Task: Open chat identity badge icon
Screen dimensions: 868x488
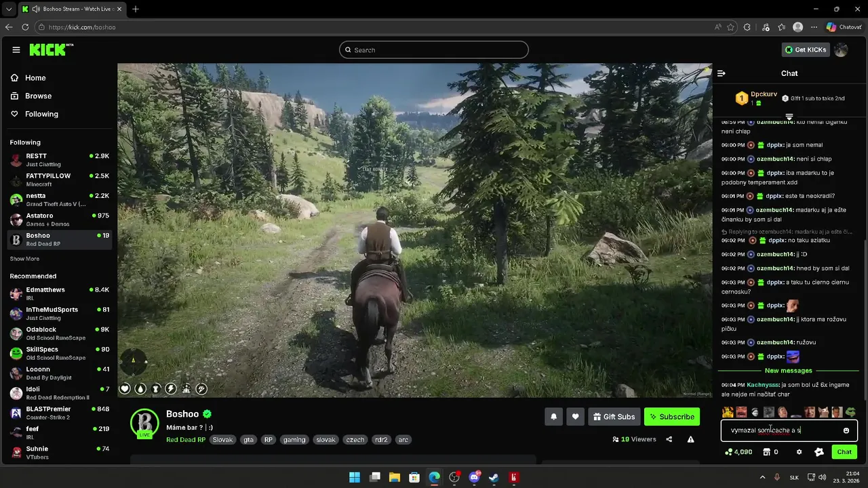Action: 819,452
